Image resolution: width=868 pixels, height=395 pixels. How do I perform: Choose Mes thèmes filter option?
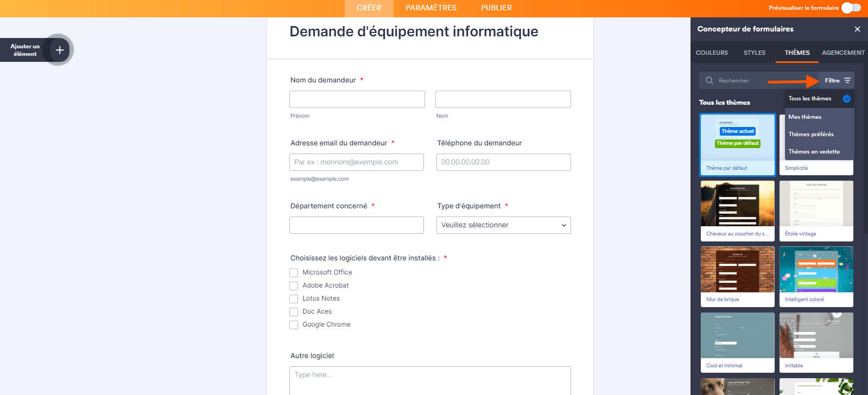[x=820, y=117]
